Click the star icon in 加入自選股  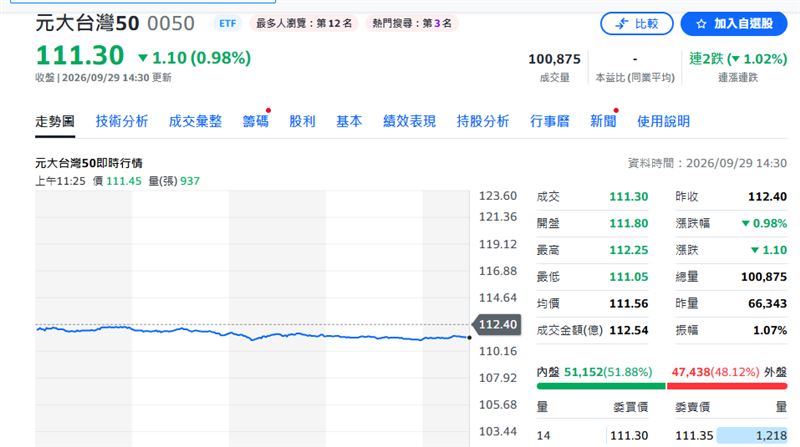pyautogui.click(x=701, y=23)
